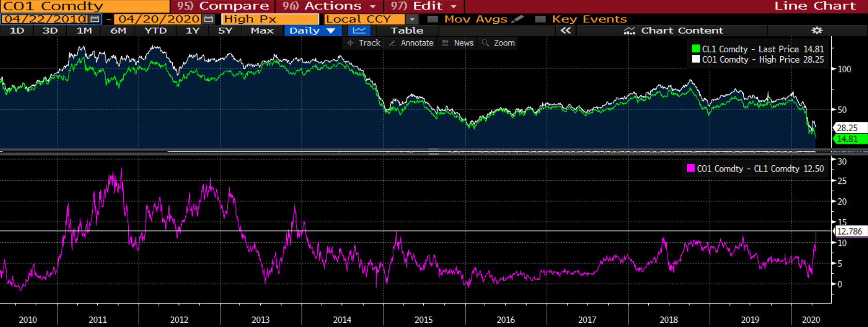
Task: Select the YTD range tab
Action: pos(156,30)
